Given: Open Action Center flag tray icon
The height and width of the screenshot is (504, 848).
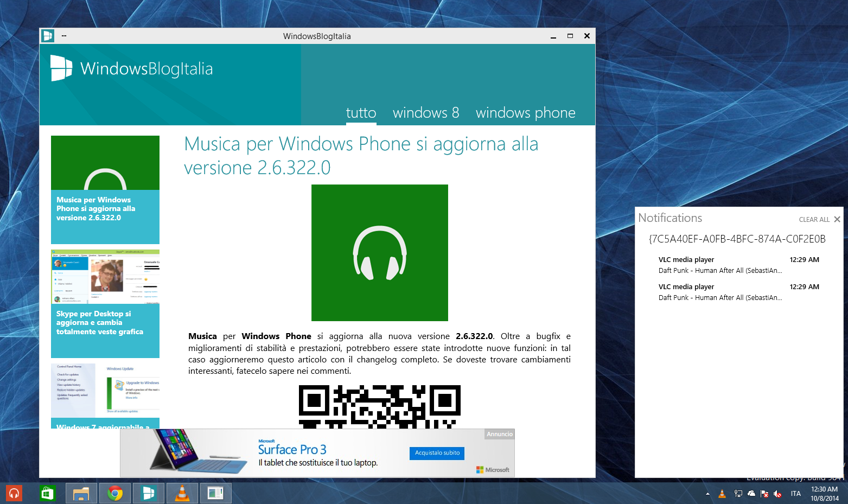Looking at the screenshot, I should pyautogui.click(x=764, y=494).
